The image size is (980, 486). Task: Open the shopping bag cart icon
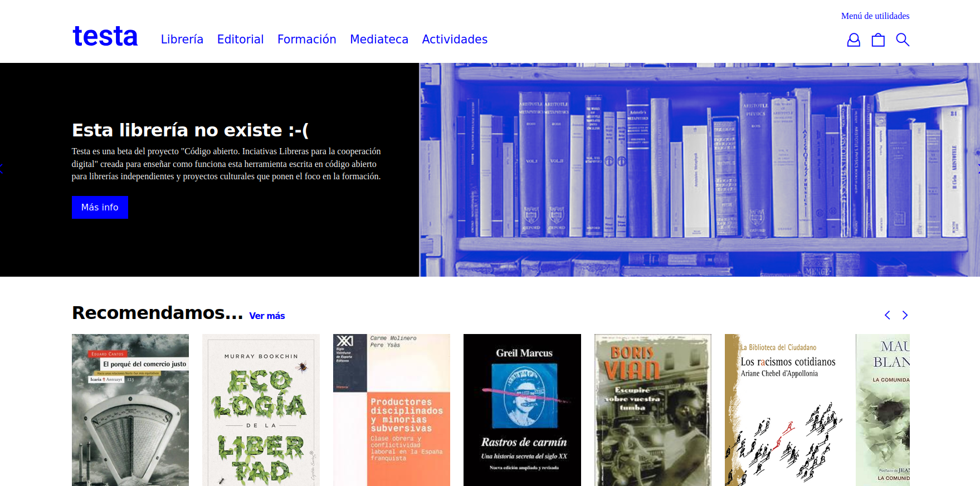tap(878, 40)
